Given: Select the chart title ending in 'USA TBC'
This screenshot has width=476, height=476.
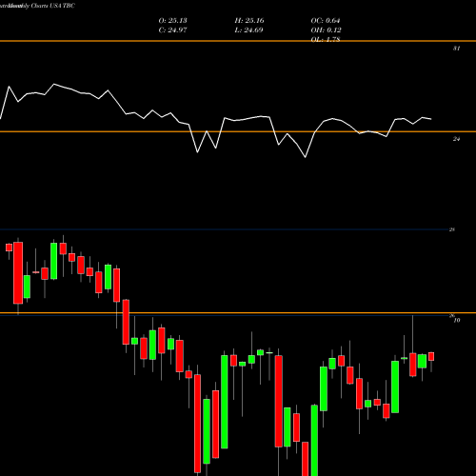Looking at the screenshot, I should click(37, 6).
